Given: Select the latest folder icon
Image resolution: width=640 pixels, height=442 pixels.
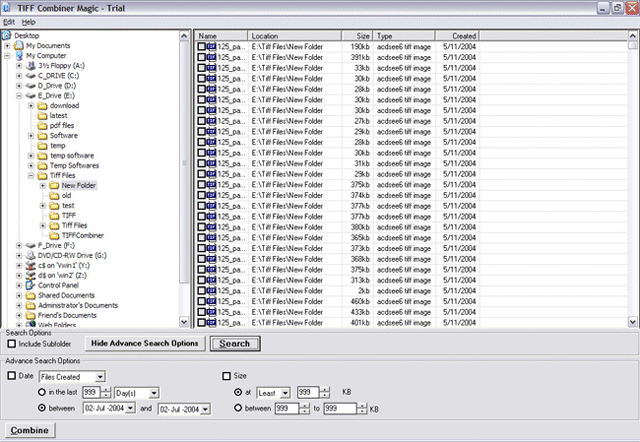Looking at the screenshot, I should pos(42,115).
